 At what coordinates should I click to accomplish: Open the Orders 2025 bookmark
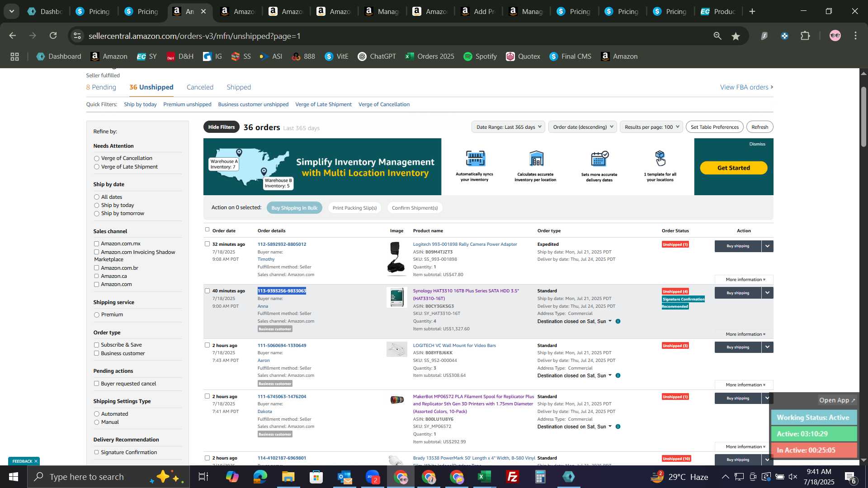[429, 56]
